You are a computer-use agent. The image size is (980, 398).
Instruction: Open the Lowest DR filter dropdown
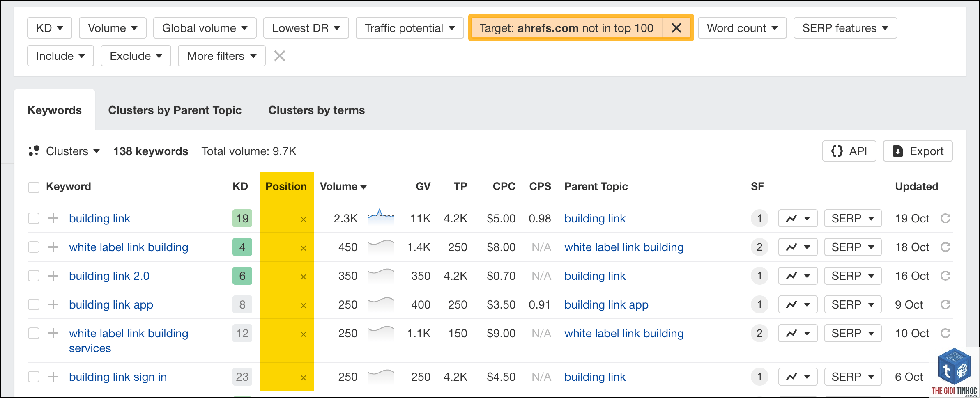coord(306,28)
